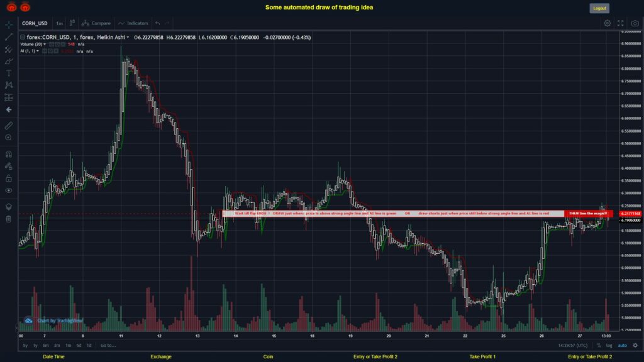Open the price scale settings gear at bottom
Screen dimensions: 644x362
[635, 346]
